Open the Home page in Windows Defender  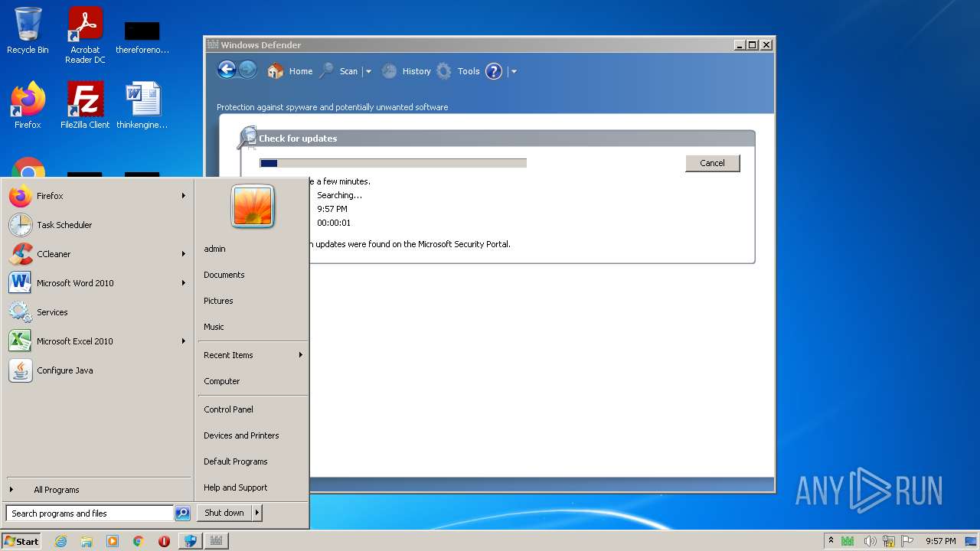coord(289,71)
